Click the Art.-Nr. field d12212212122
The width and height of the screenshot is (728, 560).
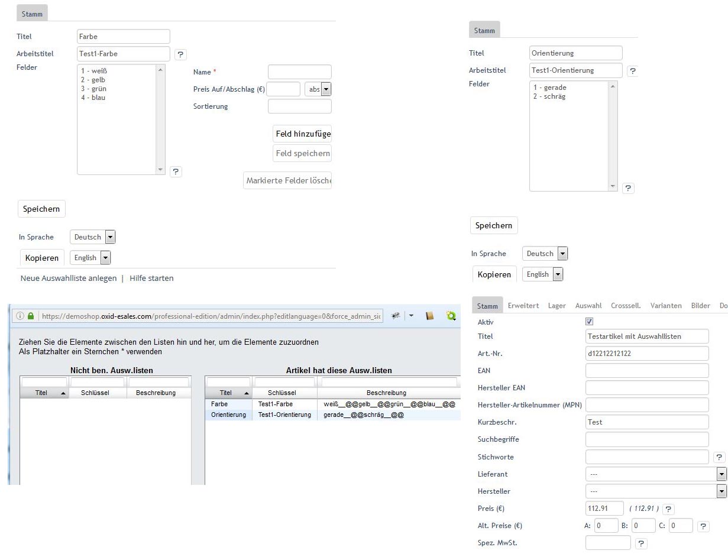point(647,353)
